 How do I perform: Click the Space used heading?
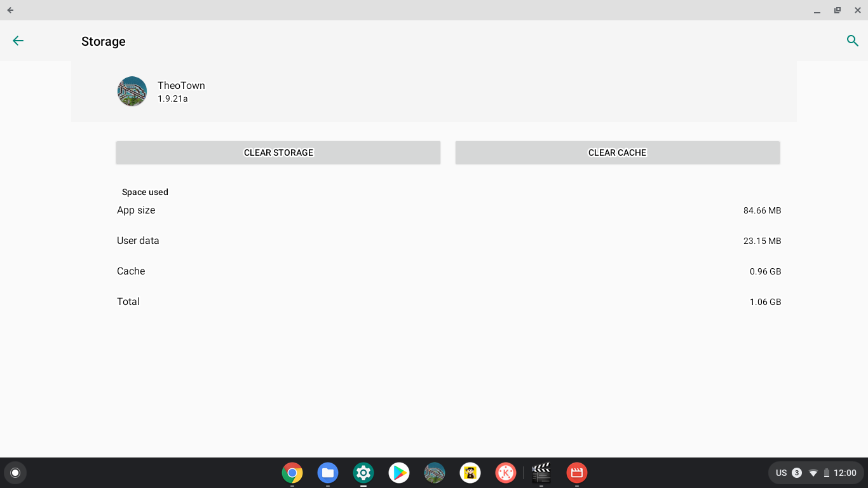(x=145, y=192)
